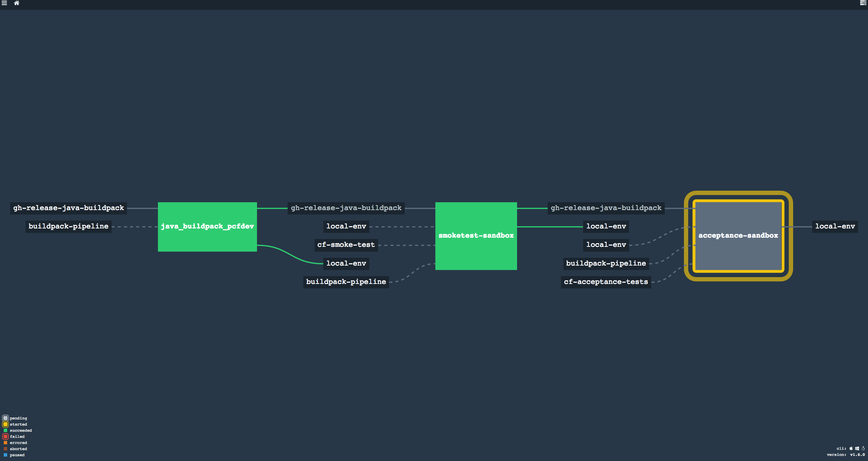
Task: Click the orange errored legend swatch
Action: pyautogui.click(x=5, y=443)
